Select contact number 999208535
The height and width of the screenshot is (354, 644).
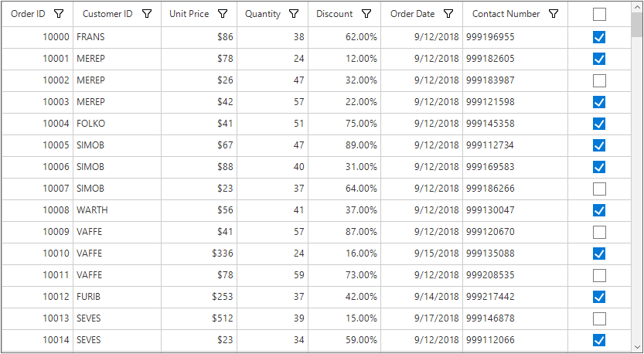coord(516,275)
